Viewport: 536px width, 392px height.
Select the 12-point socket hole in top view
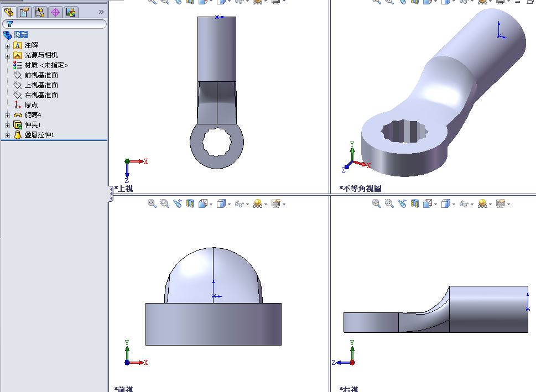coord(217,142)
